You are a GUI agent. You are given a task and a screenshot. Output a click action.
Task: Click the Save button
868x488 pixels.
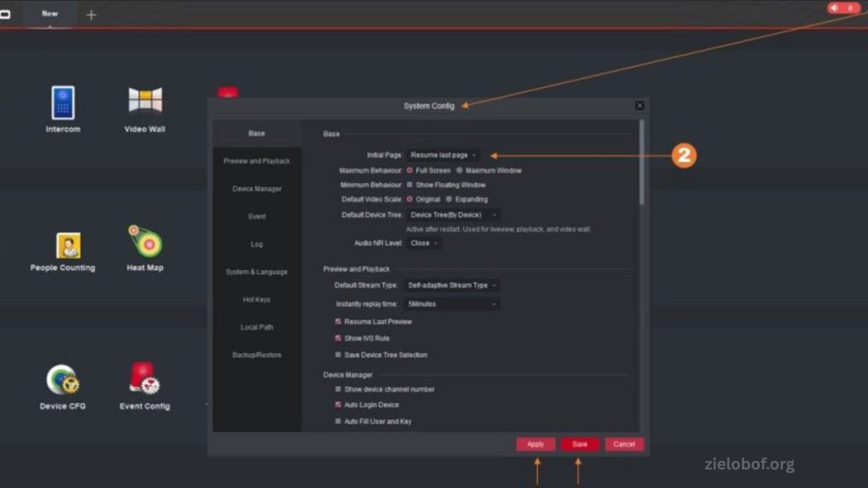pos(580,444)
